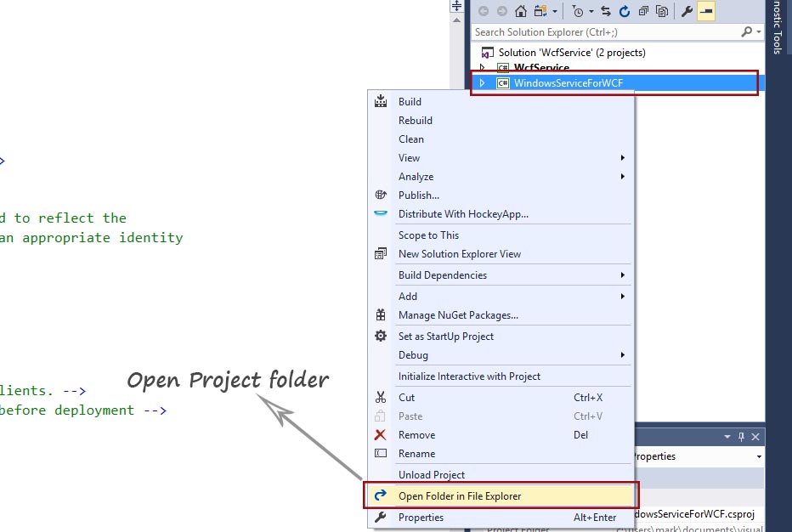The height and width of the screenshot is (532, 792).
Task: Click the Search Solution Explorer input box
Action: [x=605, y=31]
